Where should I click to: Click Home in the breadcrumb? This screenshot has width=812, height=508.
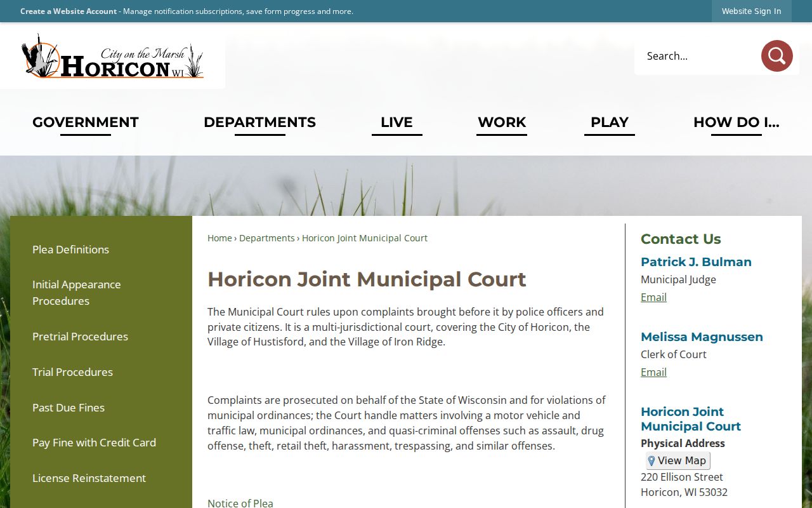click(x=219, y=238)
